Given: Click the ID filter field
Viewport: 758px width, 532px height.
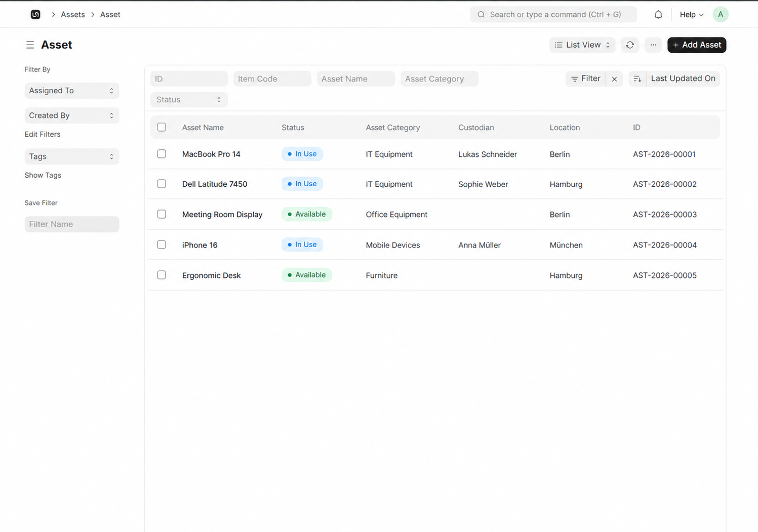Looking at the screenshot, I should click(x=189, y=78).
